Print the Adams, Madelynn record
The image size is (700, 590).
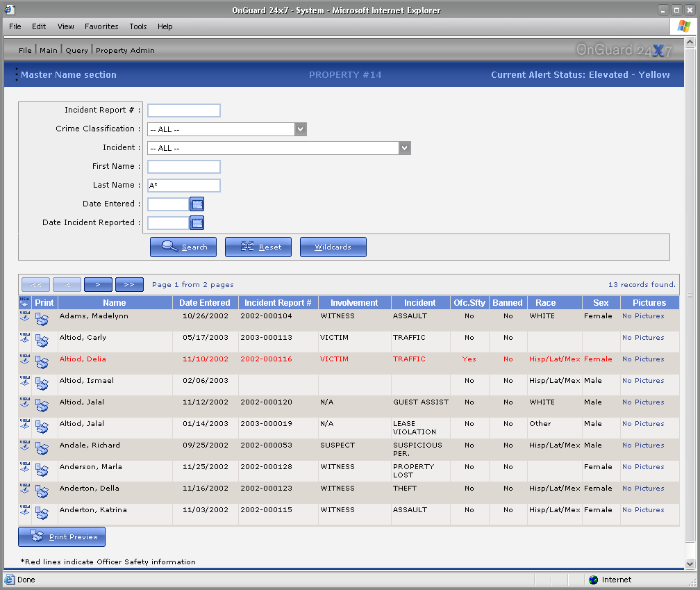click(42, 320)
